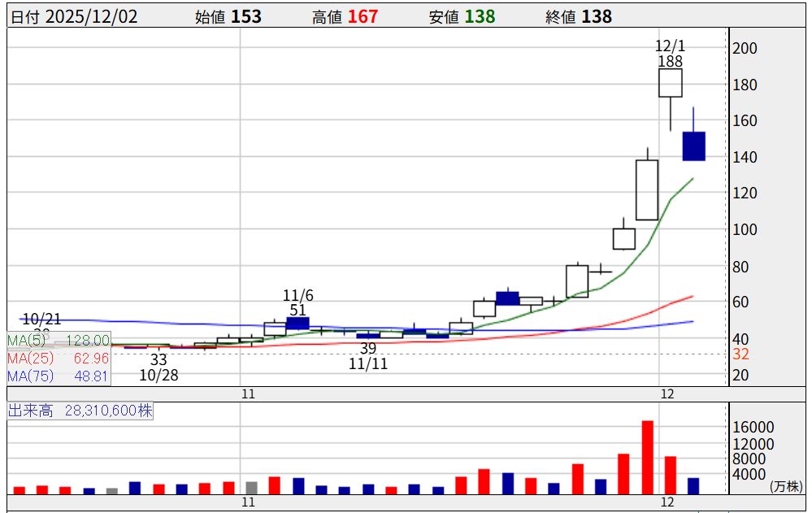This screenshot has height=513, width=812.
Task: Click the 終値 138 closing value
Action: point(597,16)
